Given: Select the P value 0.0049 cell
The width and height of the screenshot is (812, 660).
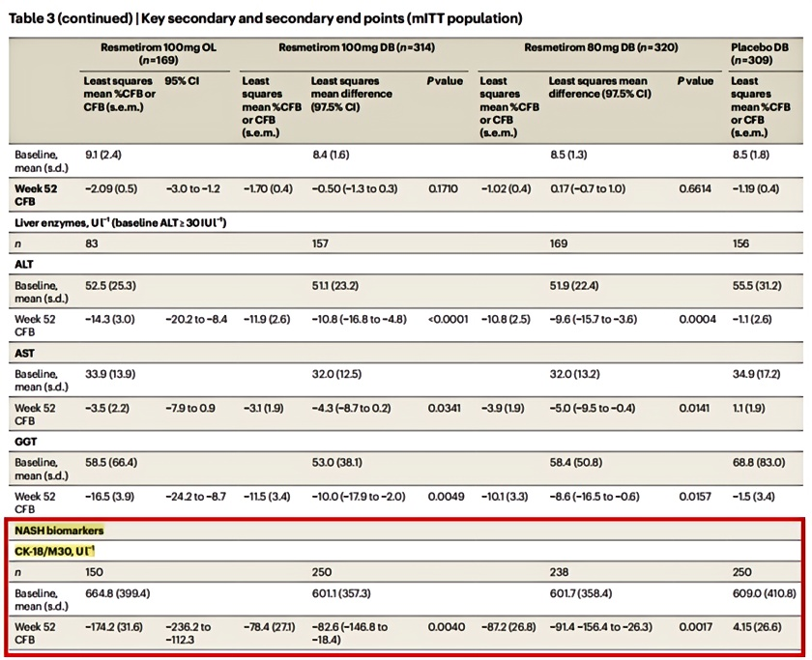Looking at the screenshot, I should tap(445, 498).
